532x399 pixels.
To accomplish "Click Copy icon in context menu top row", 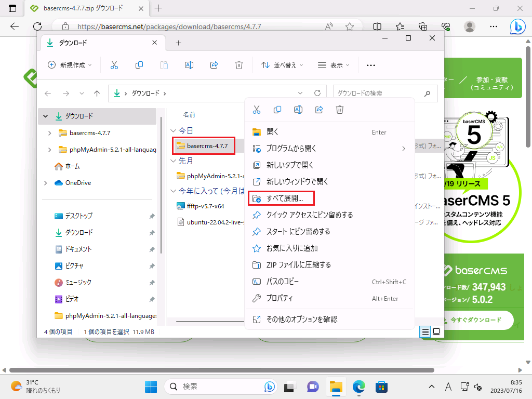I will pos(277,110).
